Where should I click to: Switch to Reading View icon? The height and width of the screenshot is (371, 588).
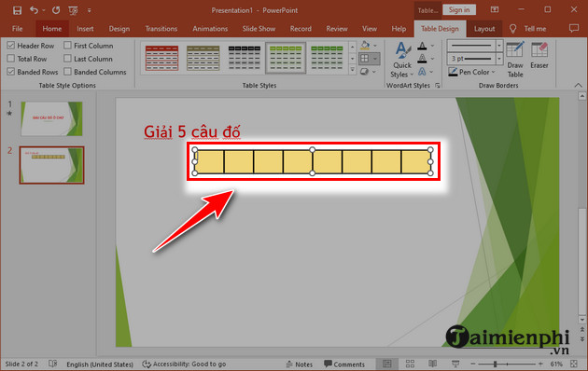(x=432, y=364)
